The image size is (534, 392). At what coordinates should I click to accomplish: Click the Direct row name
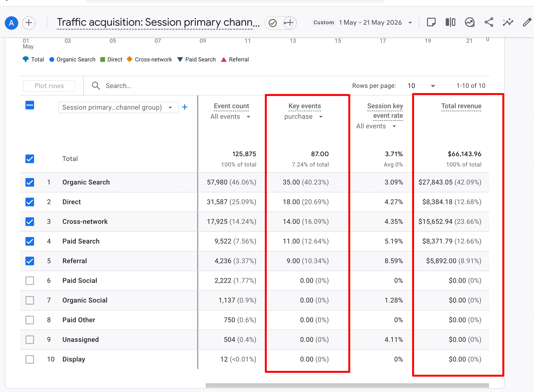point(71,202)
